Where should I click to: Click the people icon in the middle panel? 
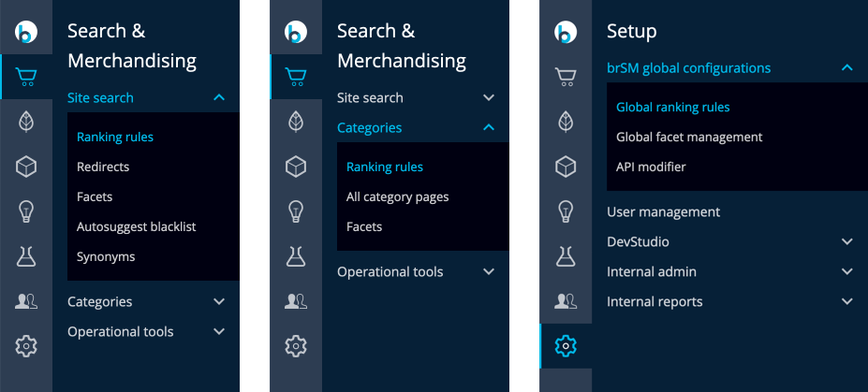[x=296, y=301]
